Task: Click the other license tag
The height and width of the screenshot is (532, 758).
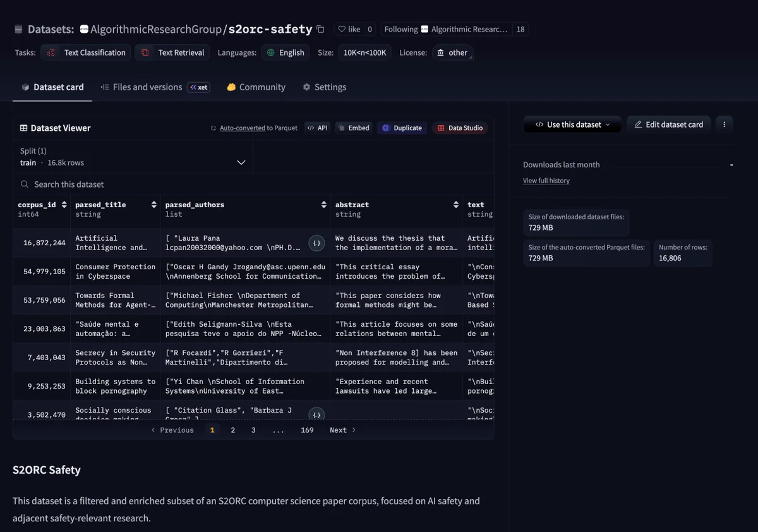Action: 452,52
